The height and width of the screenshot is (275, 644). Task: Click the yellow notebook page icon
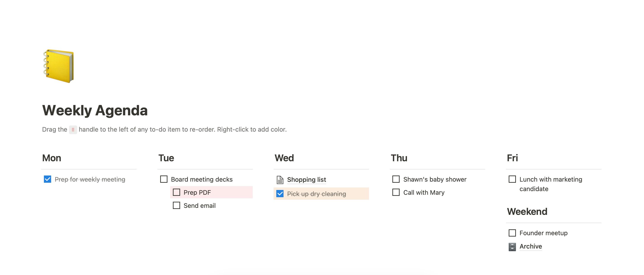[59, 66]
